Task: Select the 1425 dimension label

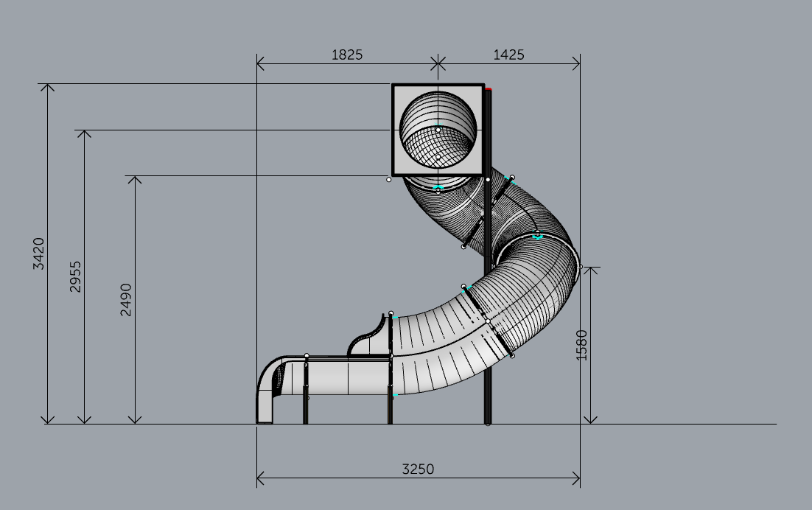Action: coord(508,55)
